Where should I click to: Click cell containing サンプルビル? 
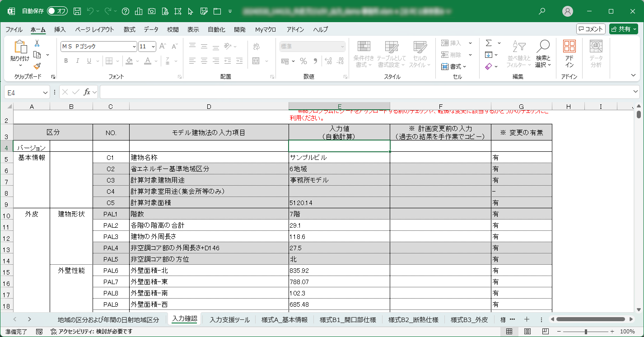339,158
